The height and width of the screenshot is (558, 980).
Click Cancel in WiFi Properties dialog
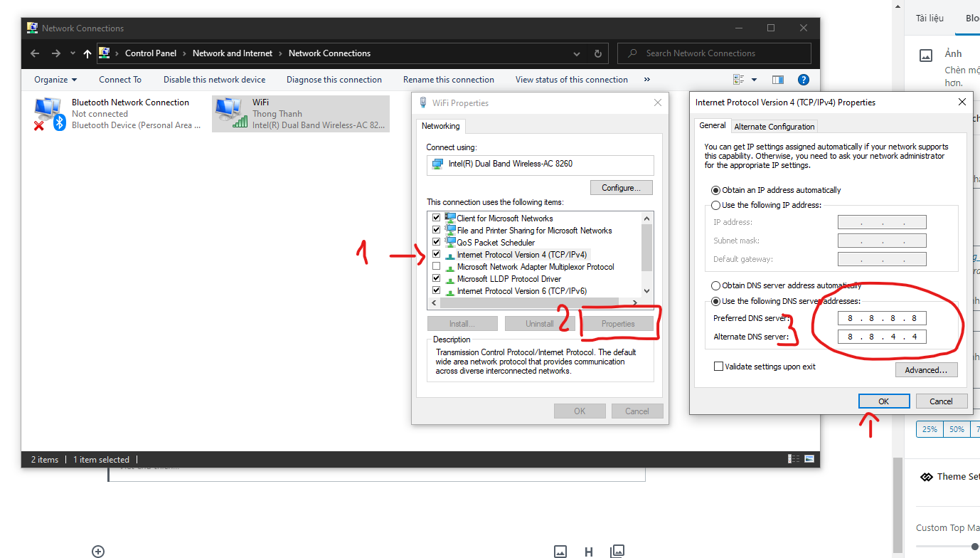click(637, 411)
